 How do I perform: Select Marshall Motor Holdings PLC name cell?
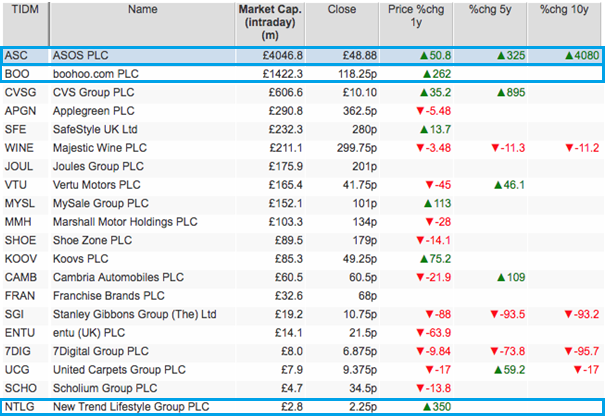point(125,223)
